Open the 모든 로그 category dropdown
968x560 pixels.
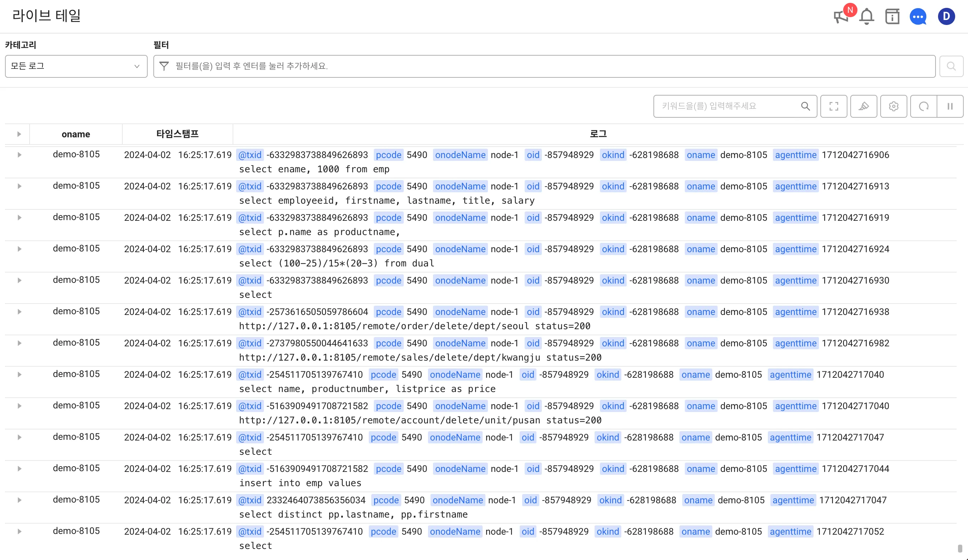coord(76,66)
